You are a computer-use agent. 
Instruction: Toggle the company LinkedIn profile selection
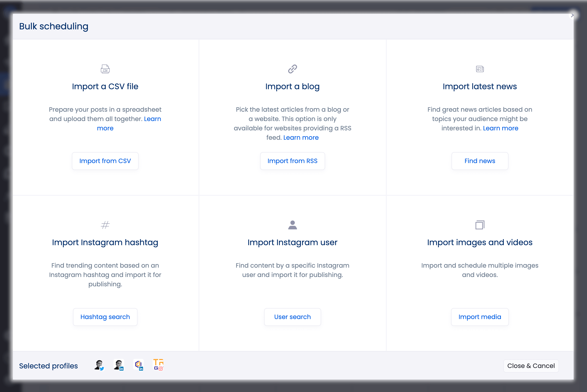coord(138,365)
